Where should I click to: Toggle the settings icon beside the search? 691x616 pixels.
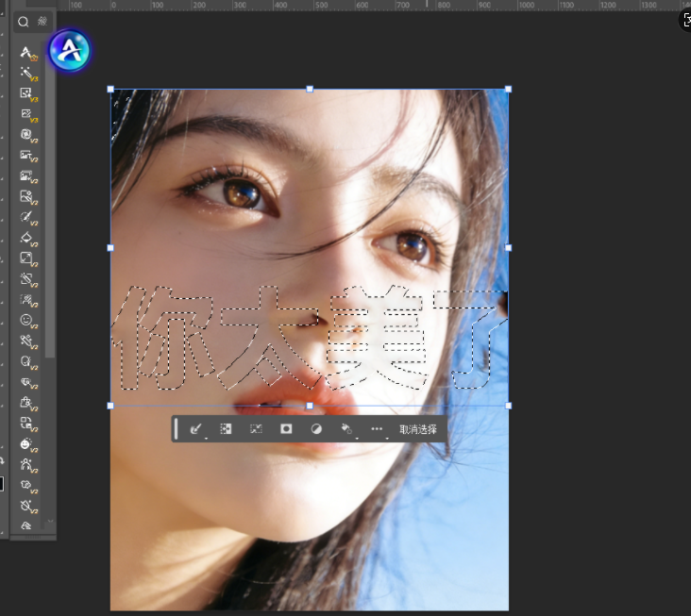42,22
